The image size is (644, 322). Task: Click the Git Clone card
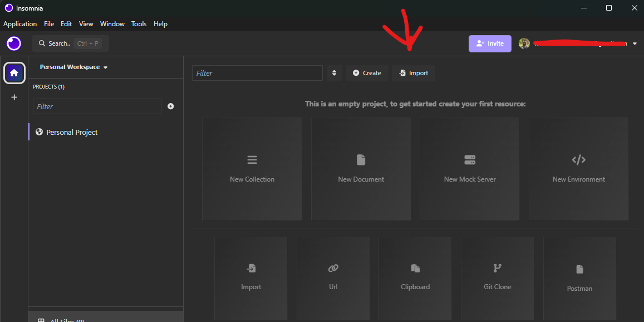(x=498, y=277)
